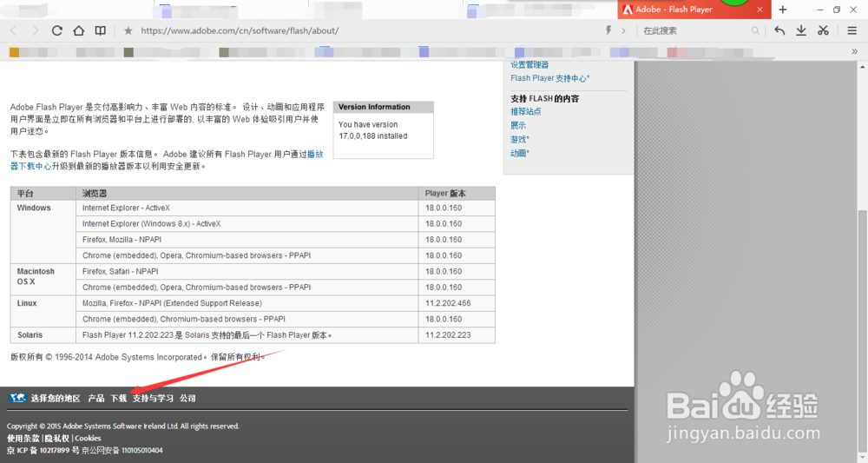
Task: Go forward with the forward arrow
Action: point(36,31)
